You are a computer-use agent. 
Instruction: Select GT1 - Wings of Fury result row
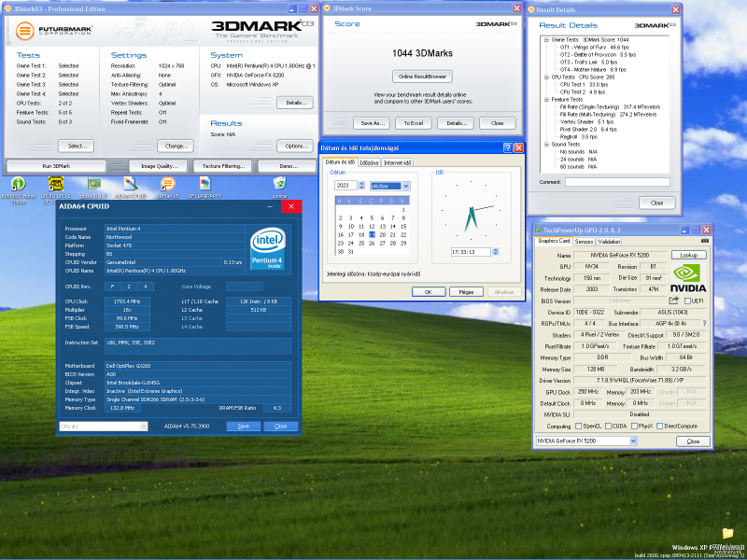pos(594,48)
